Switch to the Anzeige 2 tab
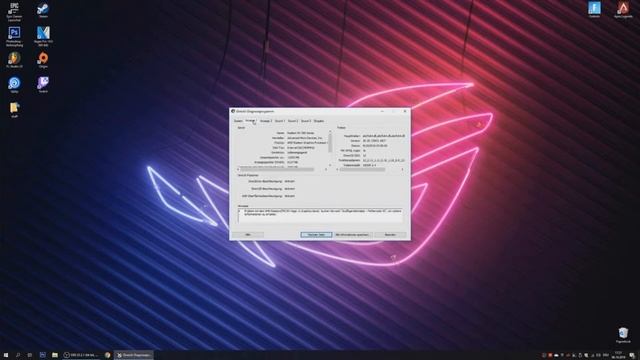This screenshot has width=640, height=360. [266, 121]
